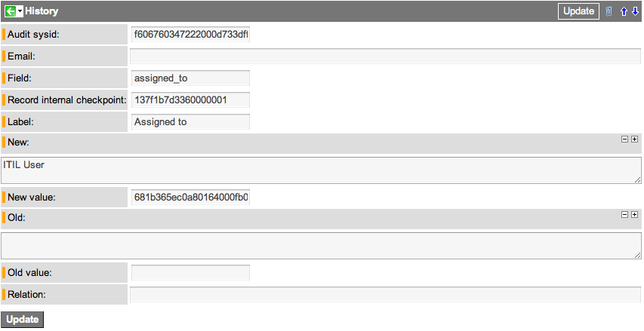Collapse the Old field with minus icon
Screen dimensions: 644x331
tap(624, 215)
